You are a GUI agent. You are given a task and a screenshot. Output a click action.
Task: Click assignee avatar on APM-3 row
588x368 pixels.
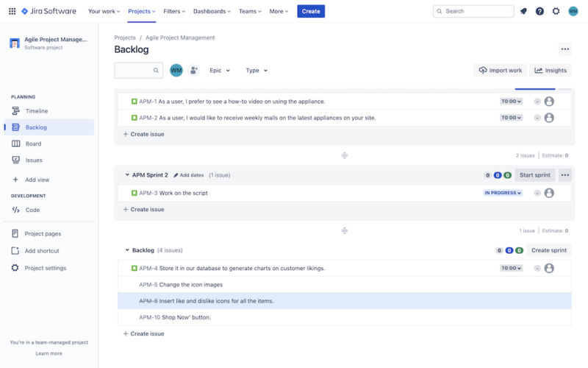pyautogui.click(x=549, y=193)
